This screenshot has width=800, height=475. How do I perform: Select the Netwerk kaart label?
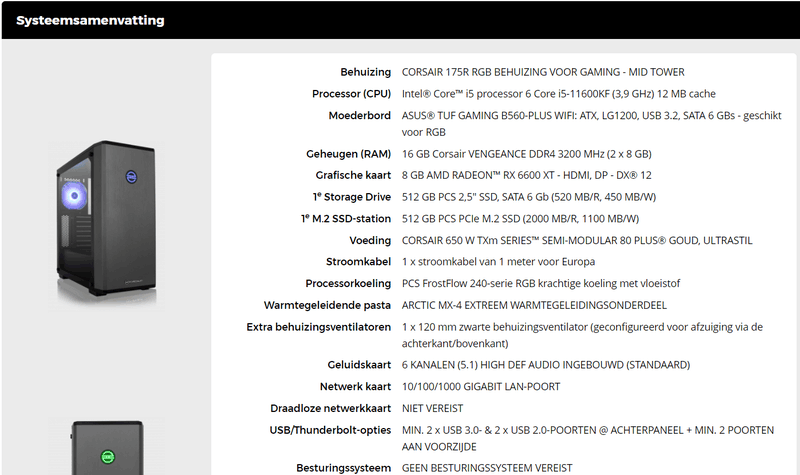click(356, 387)
